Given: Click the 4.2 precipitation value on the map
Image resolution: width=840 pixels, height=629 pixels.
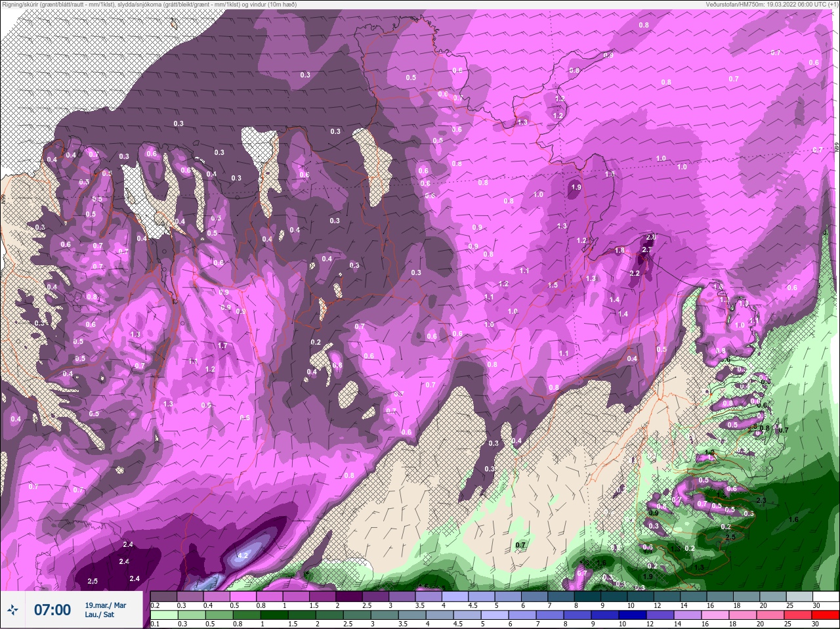Looking at the screenshot, I should (243, 555).
